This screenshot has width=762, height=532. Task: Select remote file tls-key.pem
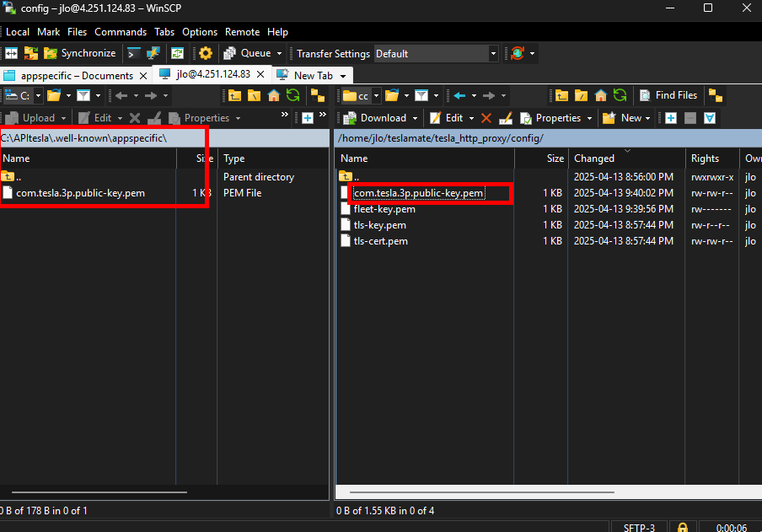pyautogui.click(x=380, y=225)
